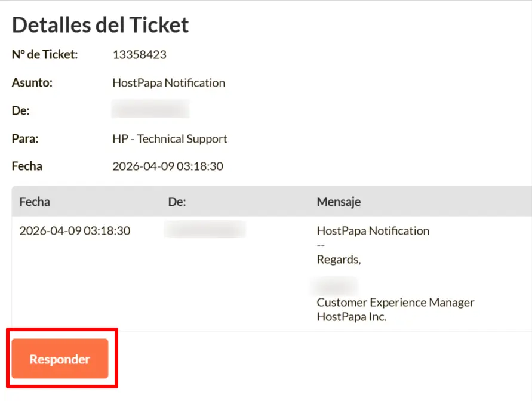Click the Mensaje column header
The height and width of the screenshot is (401, 532).
point(339,202)
